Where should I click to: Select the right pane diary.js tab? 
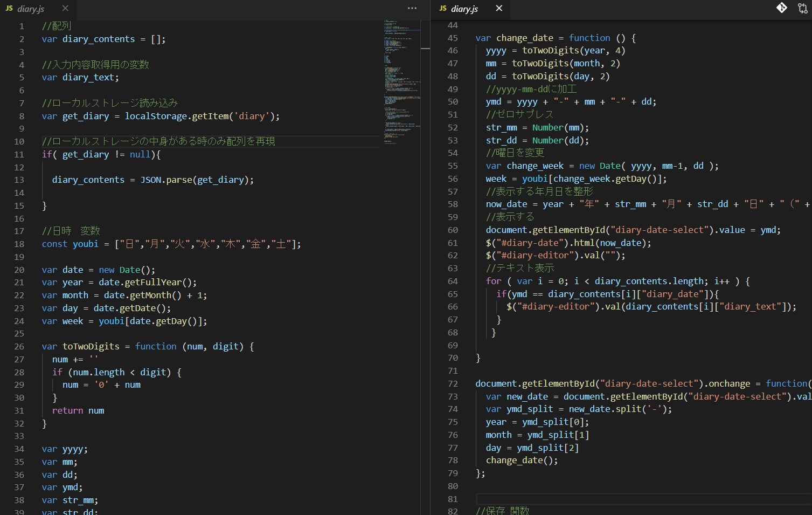464,9
